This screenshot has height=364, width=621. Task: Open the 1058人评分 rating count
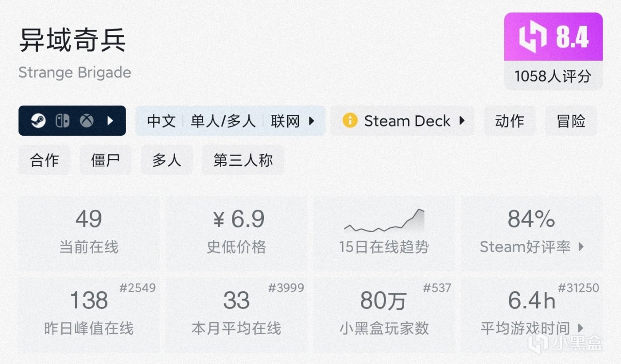[553, 76]
